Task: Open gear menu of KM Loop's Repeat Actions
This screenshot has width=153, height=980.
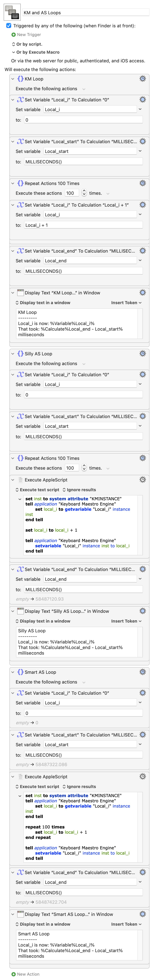Action: [x=142, y=183]
